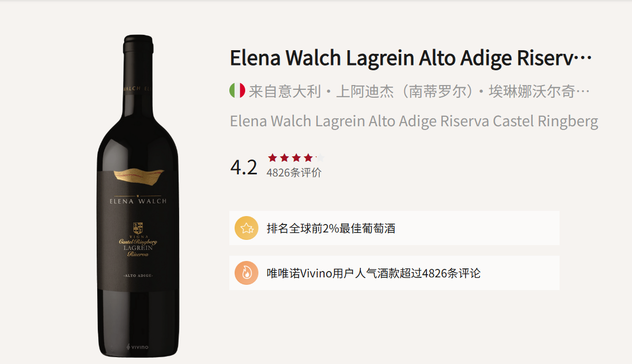Select the 唯唯诺Vivino用户人气酒款 highlight row
This screenshot has height=364, width=632.
click(x=394, y=273)
